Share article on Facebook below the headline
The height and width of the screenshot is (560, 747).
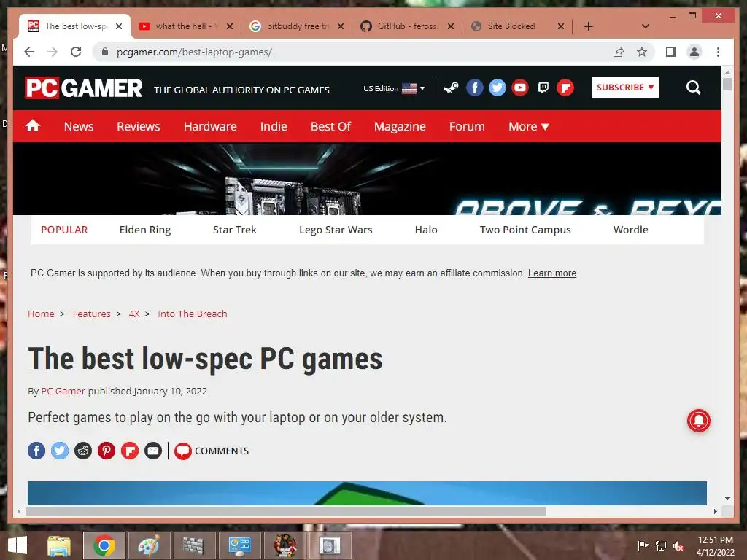point(36,451)
